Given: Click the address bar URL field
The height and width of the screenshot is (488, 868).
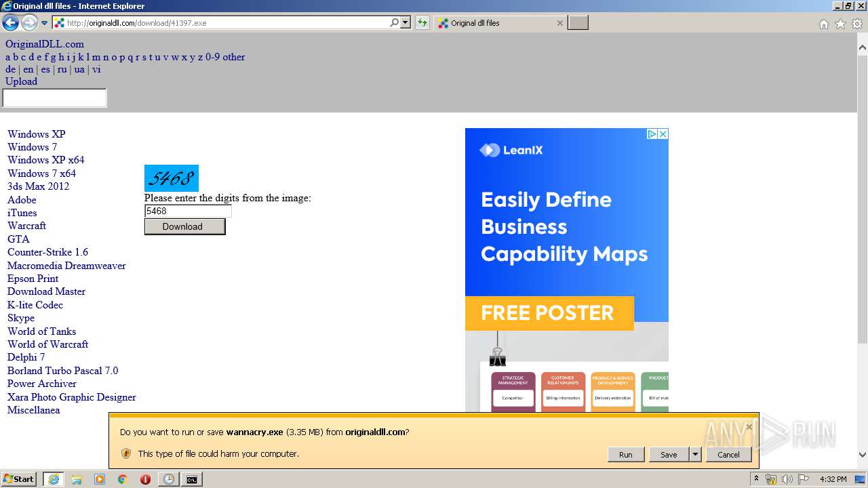Looking at the screenshot, I should tap(227, 22).
